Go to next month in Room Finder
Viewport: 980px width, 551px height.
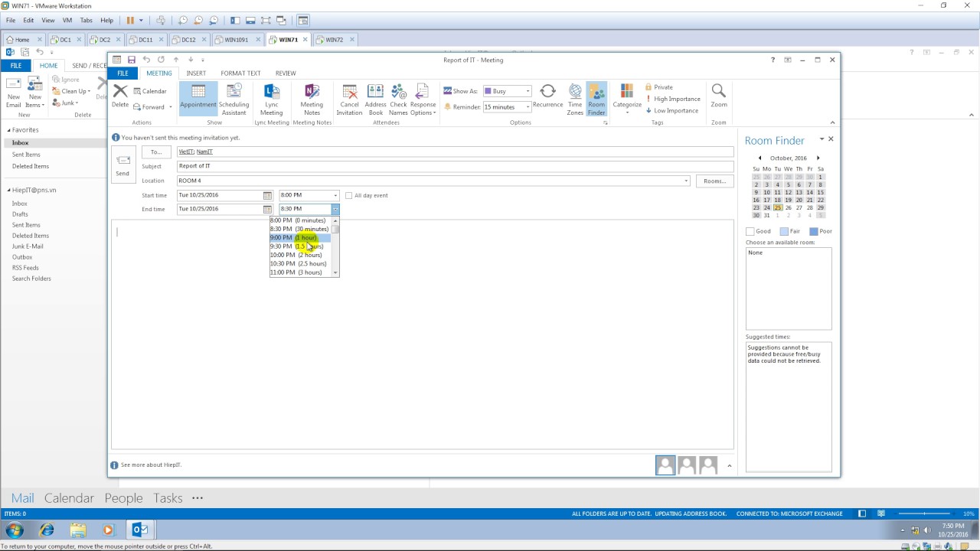818,158
